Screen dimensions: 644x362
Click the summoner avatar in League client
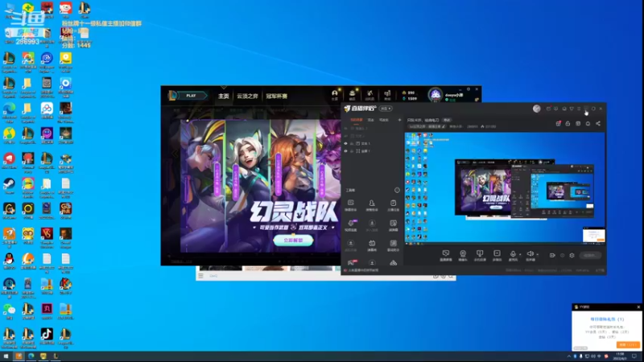click(x=435, y=95)
